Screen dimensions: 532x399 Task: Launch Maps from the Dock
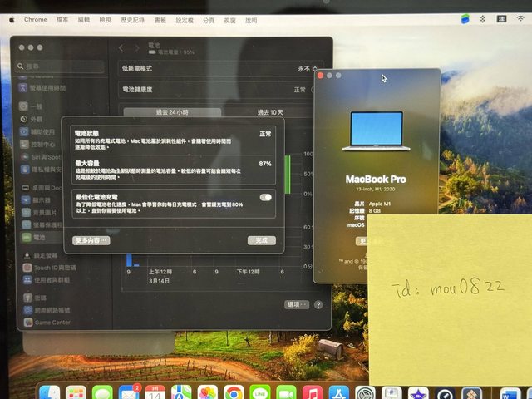[181, 393]
